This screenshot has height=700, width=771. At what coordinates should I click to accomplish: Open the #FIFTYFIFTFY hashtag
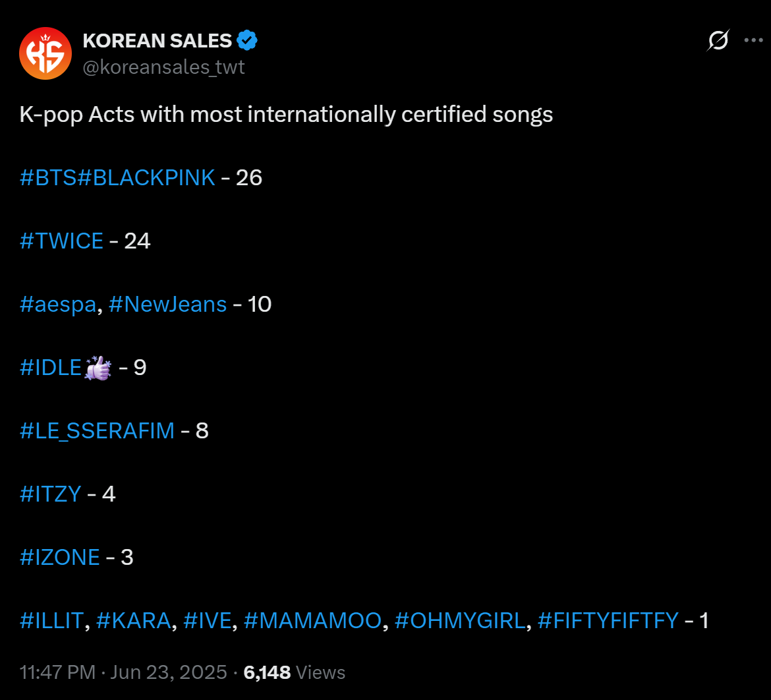pos(608,621)
